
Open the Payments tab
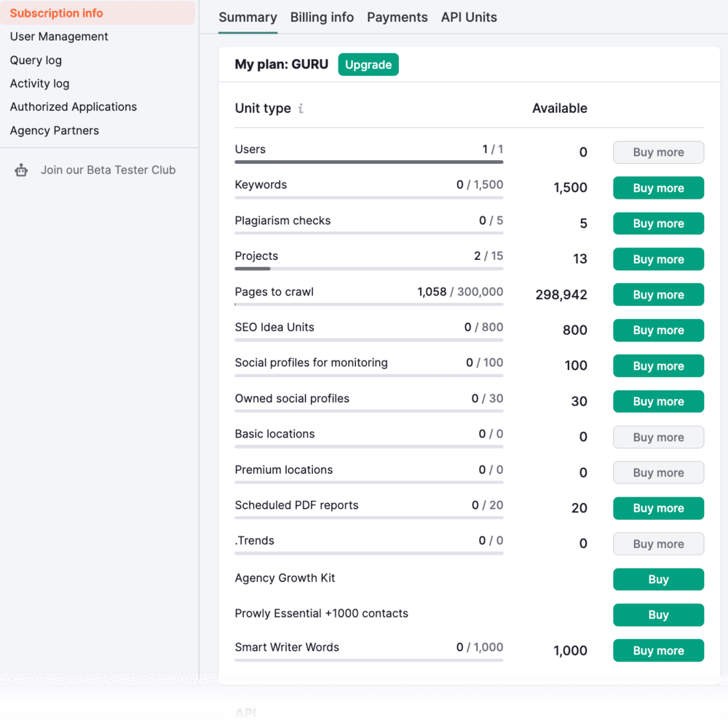(397, 17)
